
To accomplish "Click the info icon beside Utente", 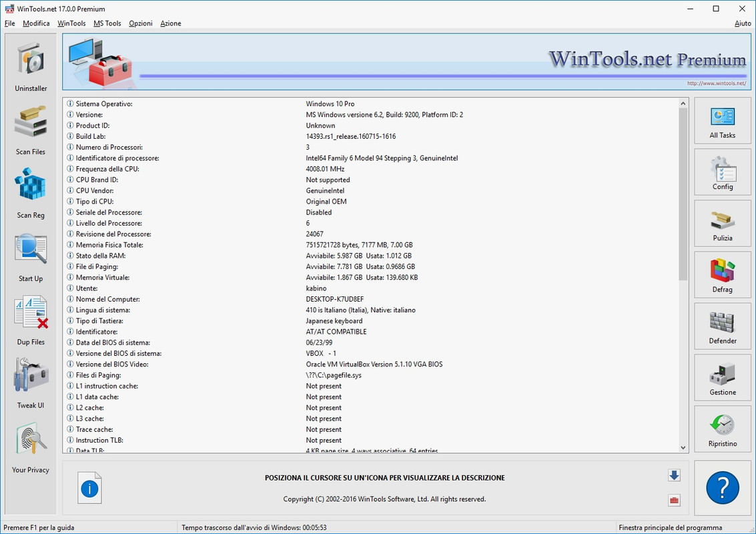I will (70, 288).
